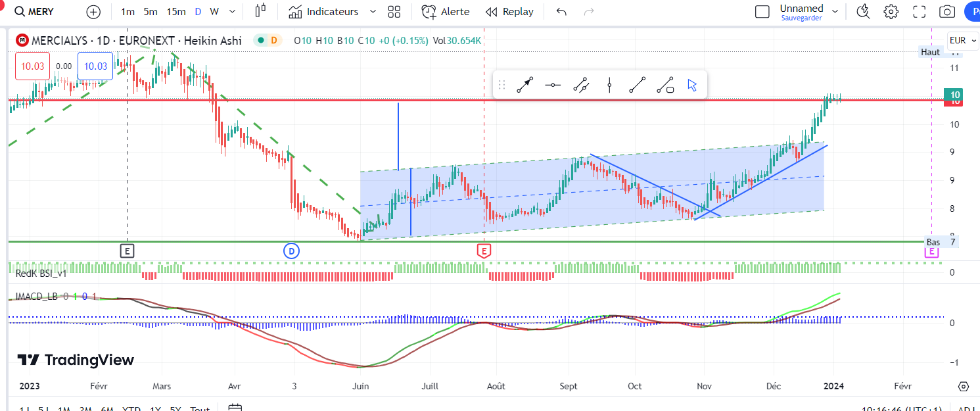Viewport: 980px width, 411px height.
Task: Start bar Replay mode
Action: coord(509,12)
